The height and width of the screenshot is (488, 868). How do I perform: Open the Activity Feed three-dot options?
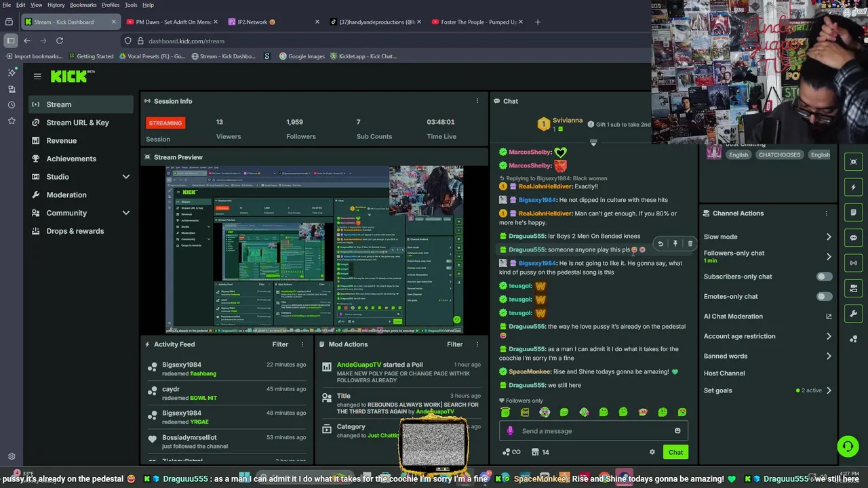302,344
